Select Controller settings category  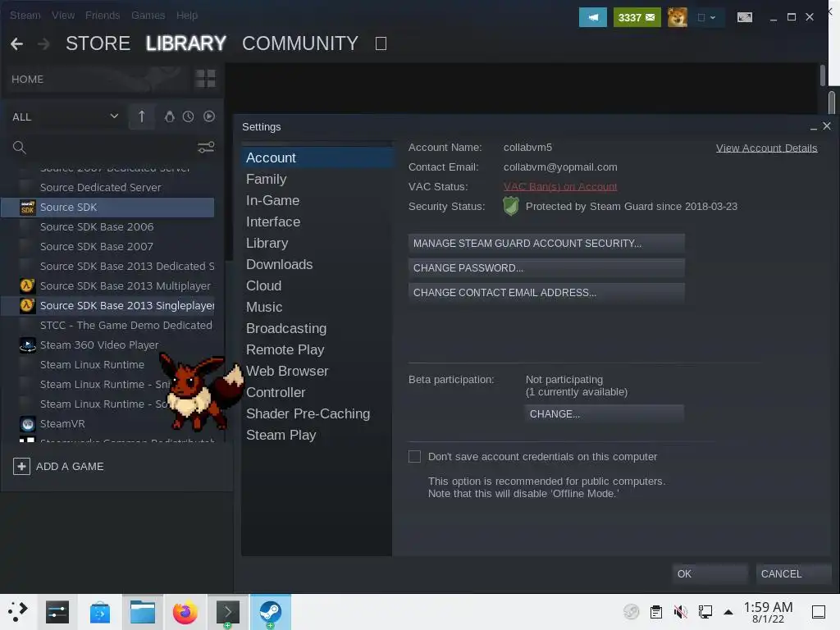317,393
